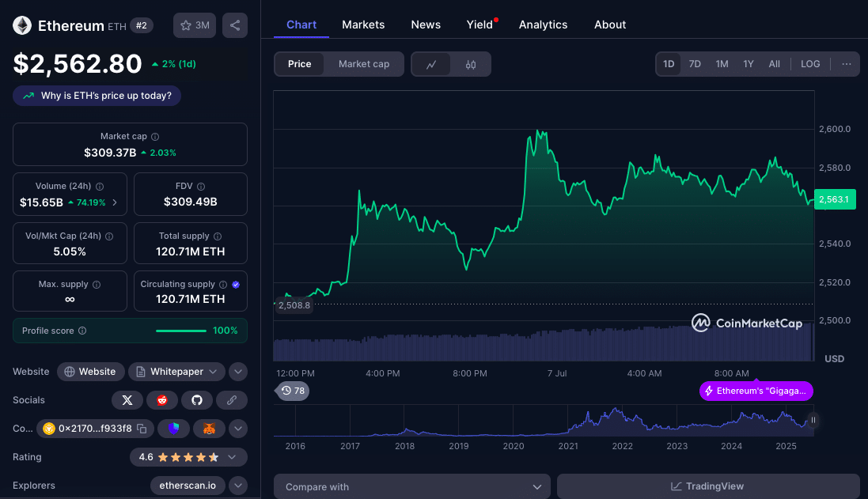This screenshot has width=868, height=499.
Task: Open the Yield tab
Action: point(479,25)
